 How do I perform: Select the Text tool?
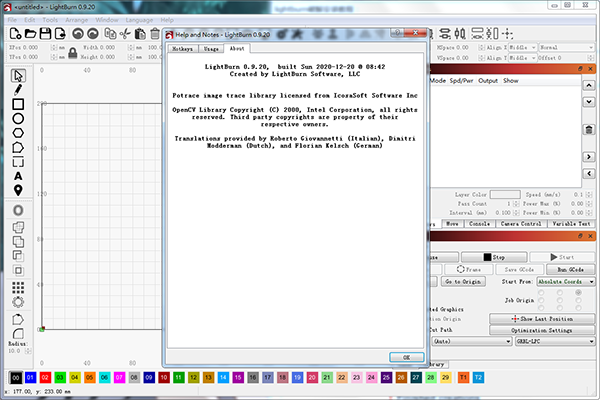click(18, 175)
